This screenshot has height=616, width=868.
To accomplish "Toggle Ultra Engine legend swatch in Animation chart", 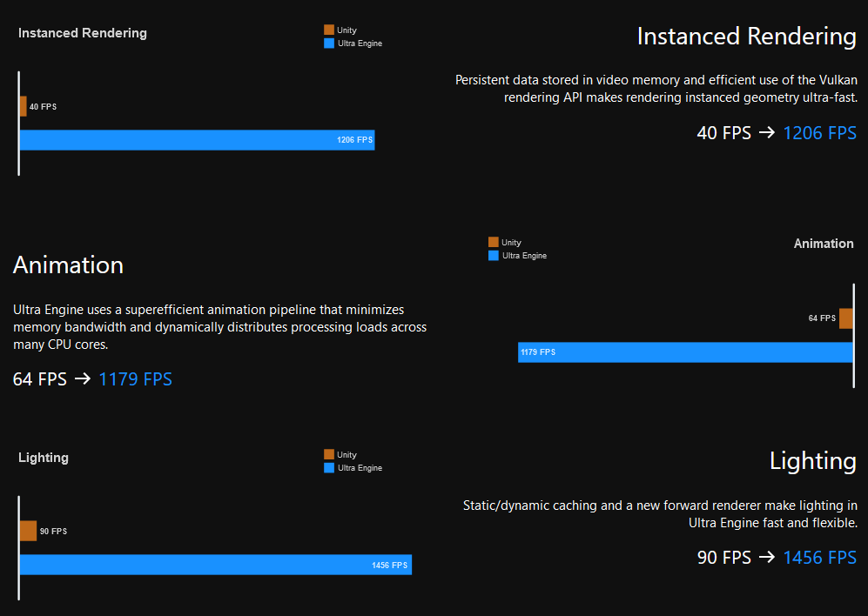I will pos(494,256).
